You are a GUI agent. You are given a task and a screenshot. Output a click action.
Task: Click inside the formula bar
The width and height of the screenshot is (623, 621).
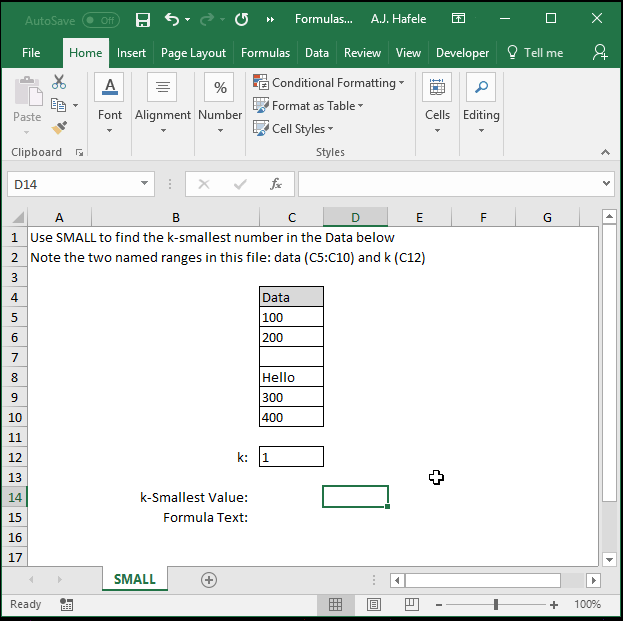click(x=448, y=184)
